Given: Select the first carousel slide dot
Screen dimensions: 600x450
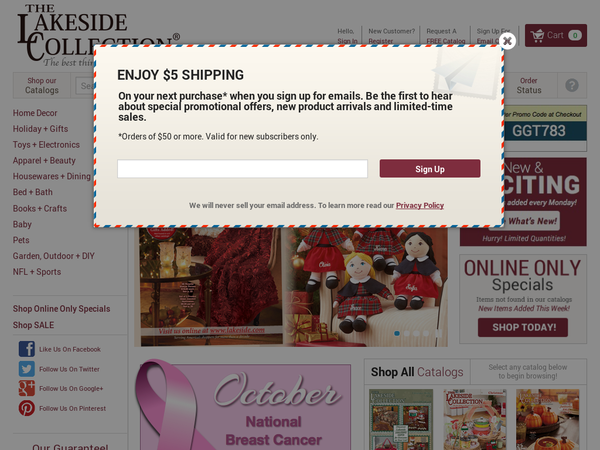Looking at the screenshot, I should [x=397, y=333].
